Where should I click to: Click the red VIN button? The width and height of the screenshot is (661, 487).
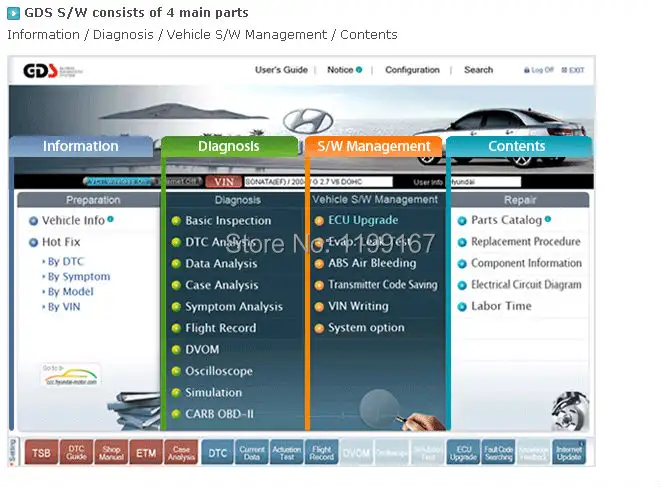pos(223,182)
